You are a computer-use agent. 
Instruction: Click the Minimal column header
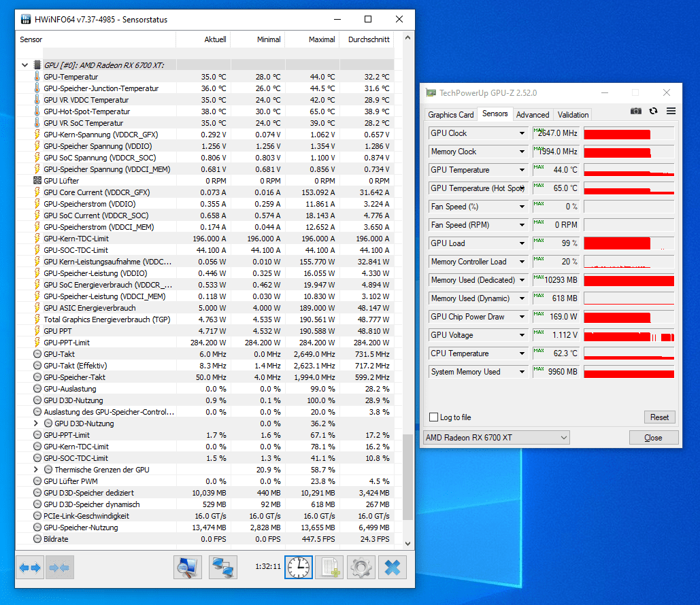(x=258, y=39)
